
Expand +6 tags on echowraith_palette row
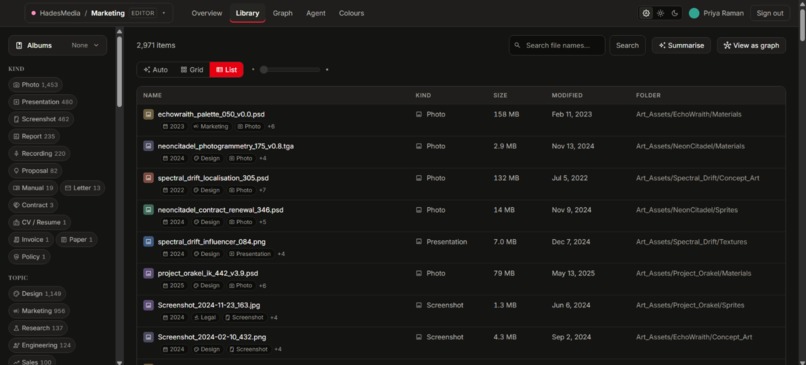click(271, 126)
